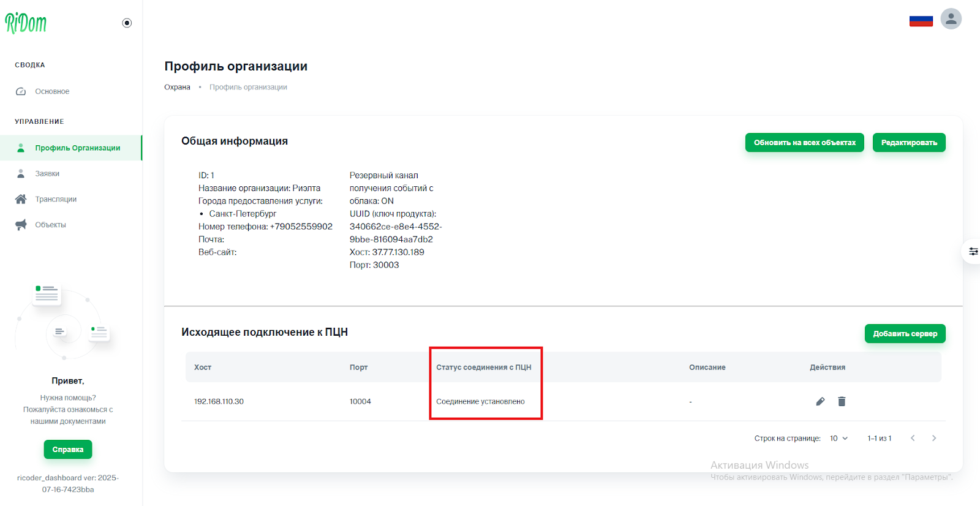The width and height of the screenshot is (980, 506).
Task: Click the next page chevron arrow
Action: (x=933, y=438)
